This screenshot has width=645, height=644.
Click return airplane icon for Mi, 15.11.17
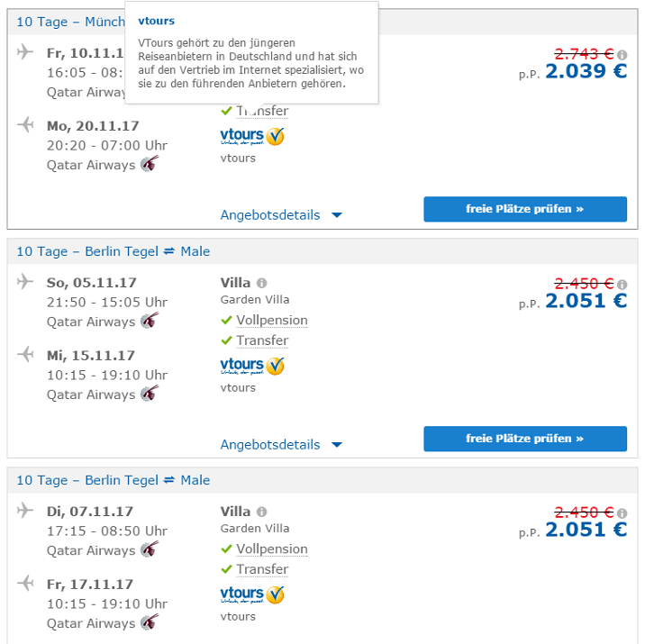tap(25, 354)
